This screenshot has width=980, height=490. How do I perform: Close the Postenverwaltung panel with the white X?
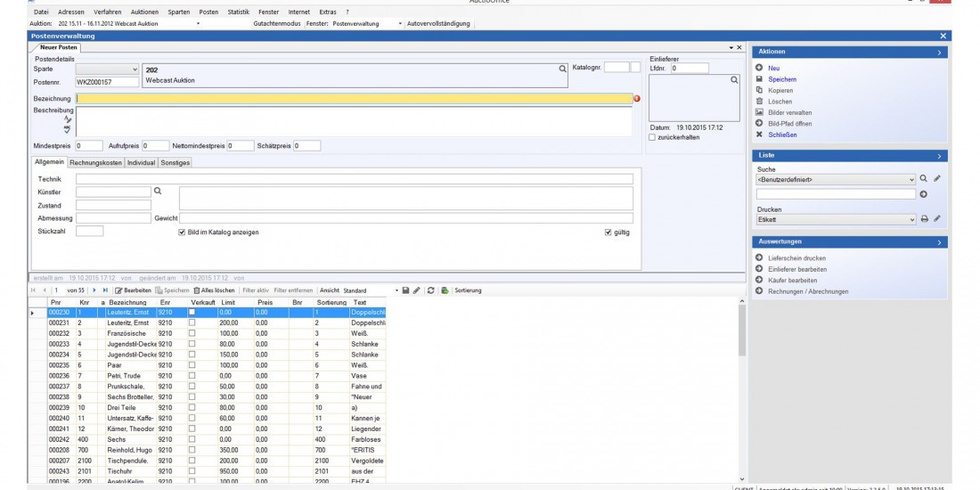(x=943, y=37)
